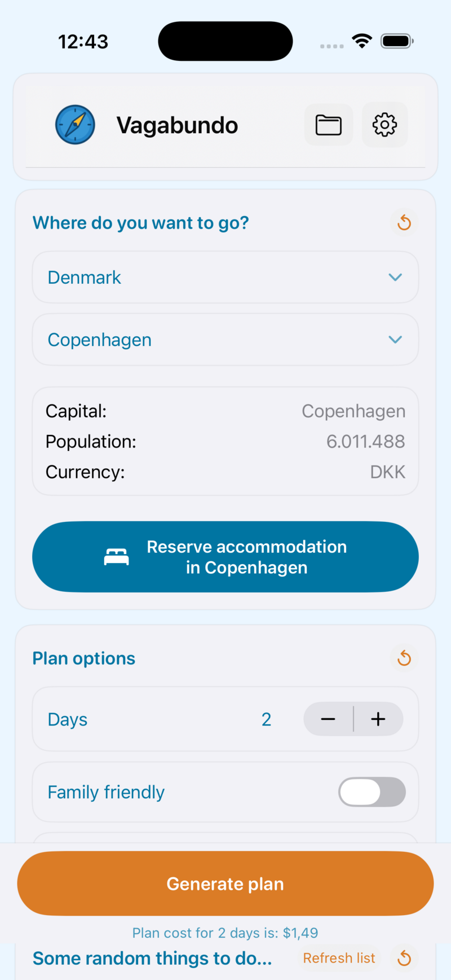Image resolution: width=451 pixels, height=980 pixels.
Task: Expand the city selector chevron arrow
Action: point(395,340)
